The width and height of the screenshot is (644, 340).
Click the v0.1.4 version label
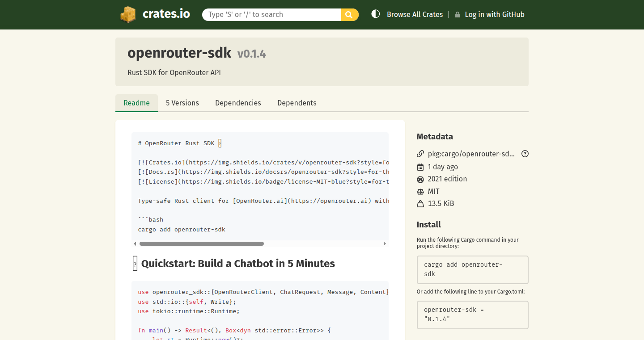pyautogui.click(x=252, y=54)
